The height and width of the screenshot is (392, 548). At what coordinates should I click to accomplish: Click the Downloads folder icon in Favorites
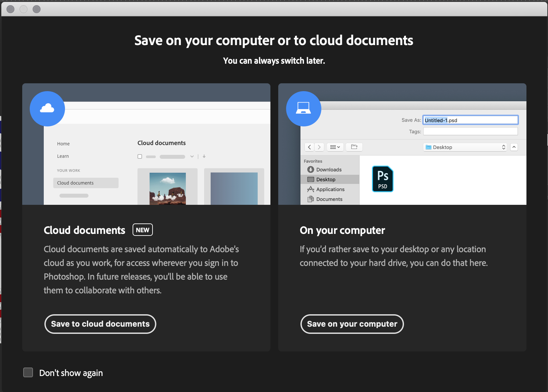pos(311,170)
